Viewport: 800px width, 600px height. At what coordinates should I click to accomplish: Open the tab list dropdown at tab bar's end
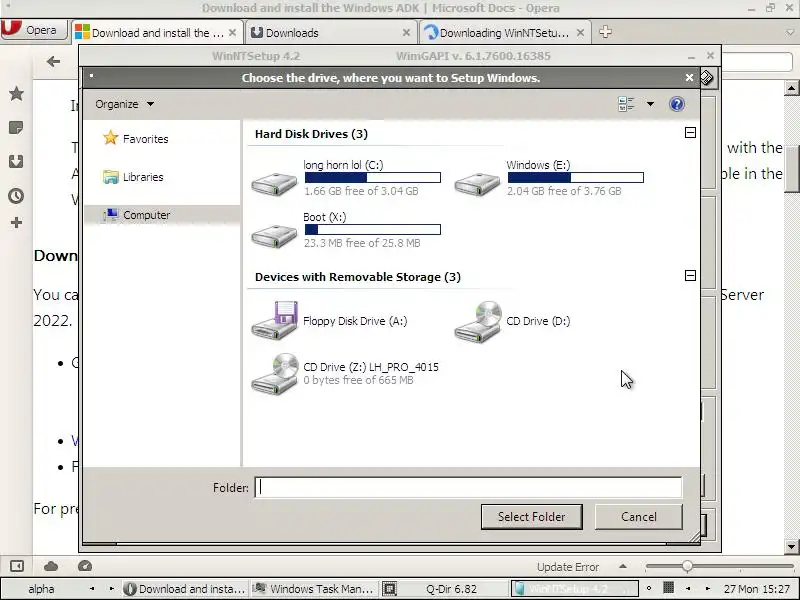790,33
